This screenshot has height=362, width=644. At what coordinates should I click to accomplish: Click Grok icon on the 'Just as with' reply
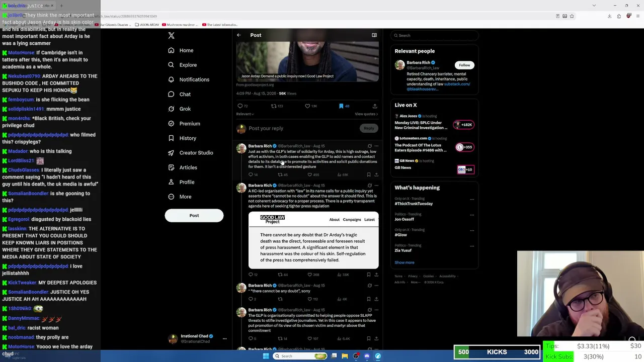[370, 146]
